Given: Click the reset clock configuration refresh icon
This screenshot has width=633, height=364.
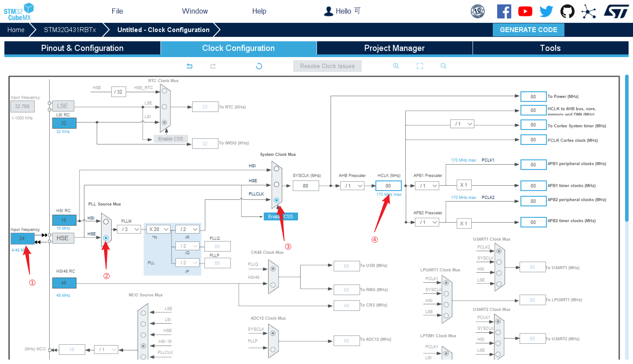Looking at the screenshot, I should coord(259,66).
